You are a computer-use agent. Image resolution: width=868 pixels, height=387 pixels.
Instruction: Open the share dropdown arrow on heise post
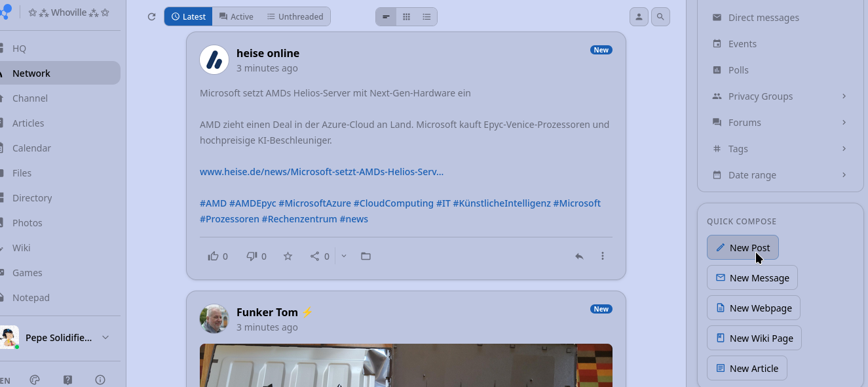click(344, 256)
